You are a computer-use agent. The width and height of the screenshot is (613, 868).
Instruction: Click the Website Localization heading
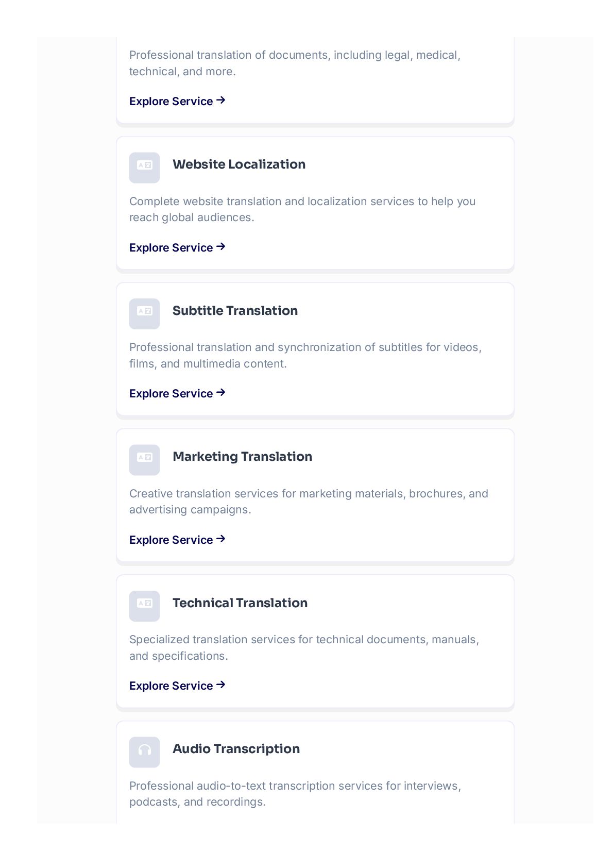coord(239,164)
